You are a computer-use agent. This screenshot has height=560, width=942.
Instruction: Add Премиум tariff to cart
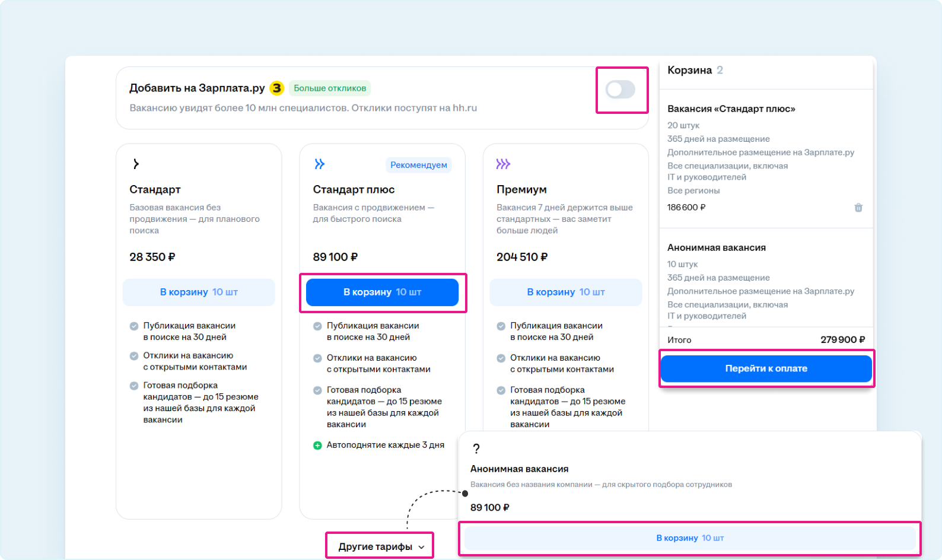coord(565,292)
